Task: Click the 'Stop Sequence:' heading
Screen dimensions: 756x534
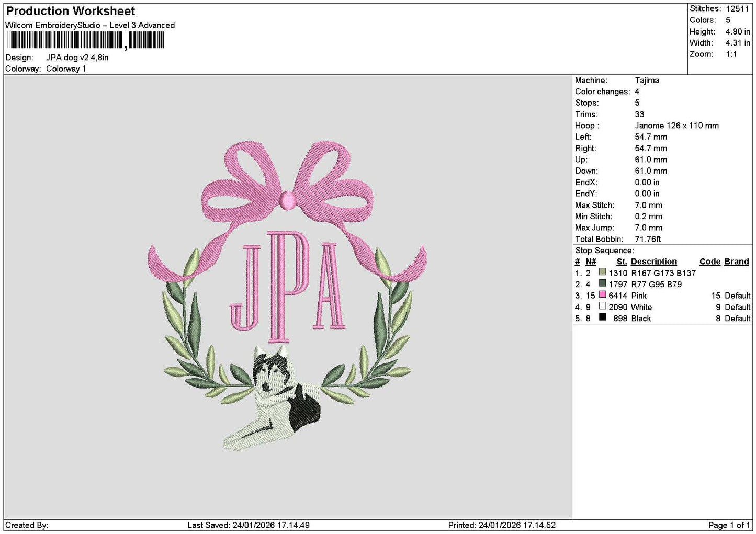Action: [x=604, y=251]
